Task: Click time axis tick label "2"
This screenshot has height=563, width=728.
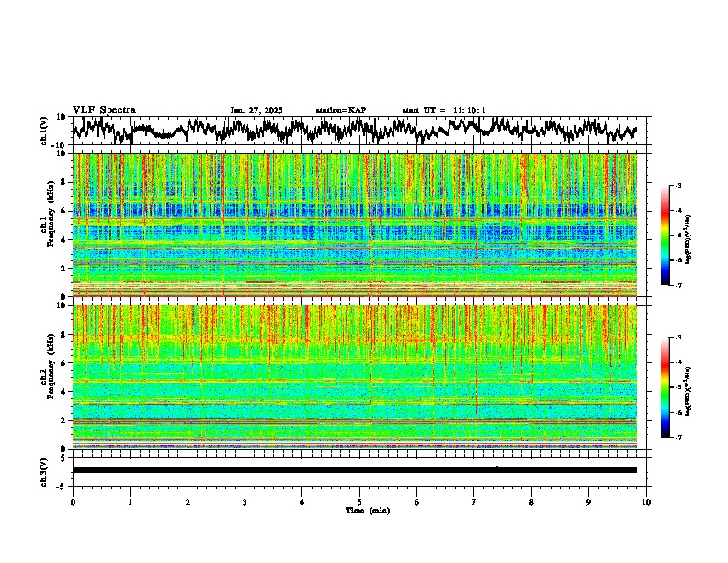Action: tap(188, 502)
